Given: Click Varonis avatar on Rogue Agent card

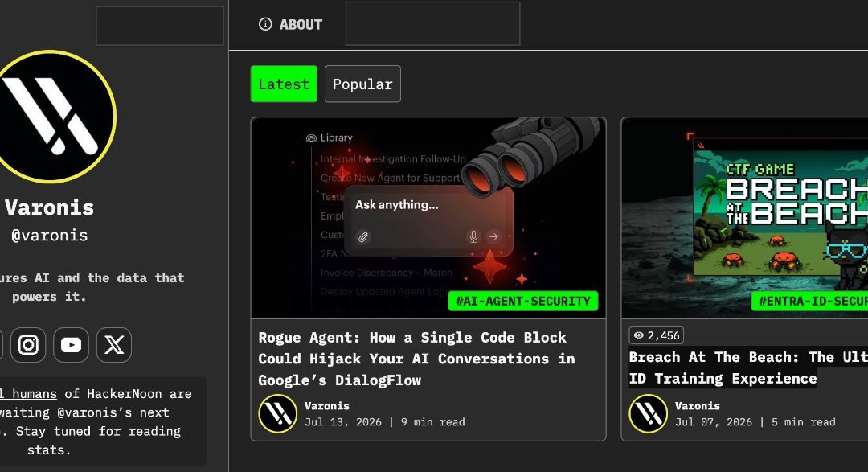Looking at the screenshot, I should [x=278, y=413].
